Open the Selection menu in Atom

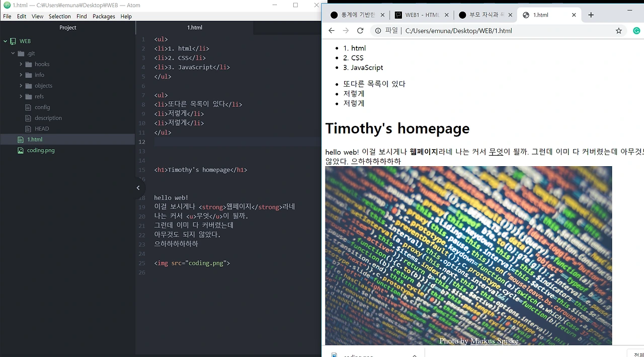tap(60, 16)
